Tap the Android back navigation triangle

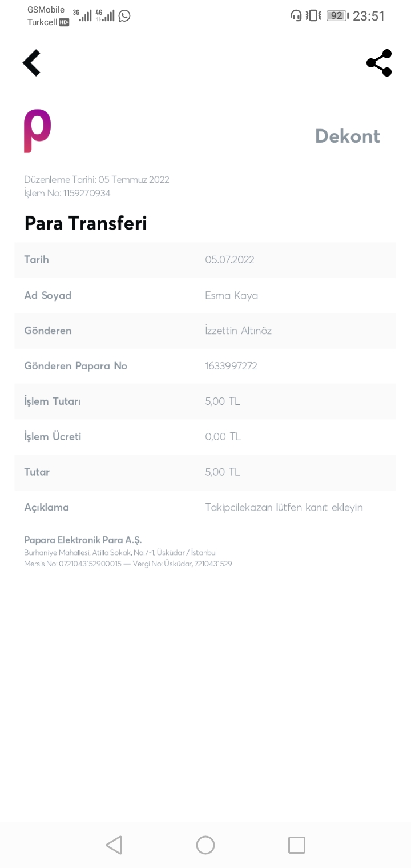pos(114,845)
